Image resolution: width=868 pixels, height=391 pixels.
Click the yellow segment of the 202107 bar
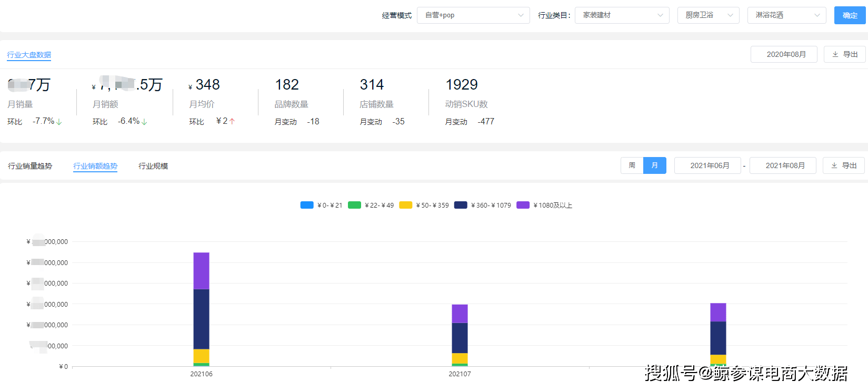pos(460,358)
